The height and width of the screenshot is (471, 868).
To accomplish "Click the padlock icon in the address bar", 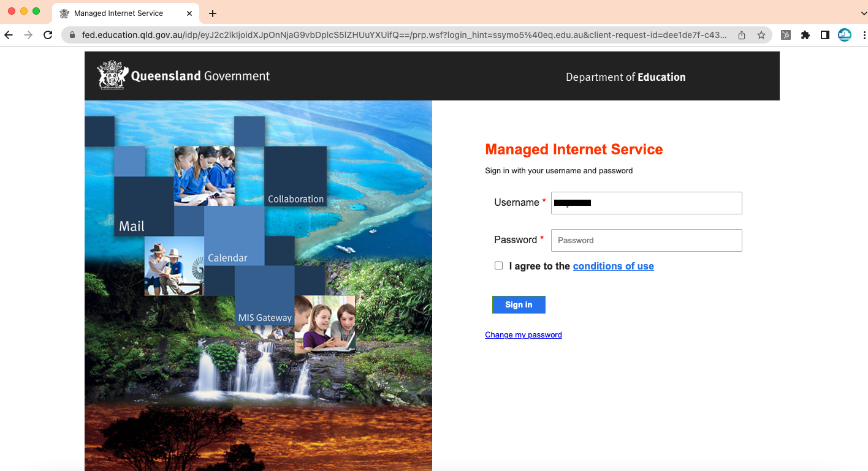I will [x=72, y=36].
